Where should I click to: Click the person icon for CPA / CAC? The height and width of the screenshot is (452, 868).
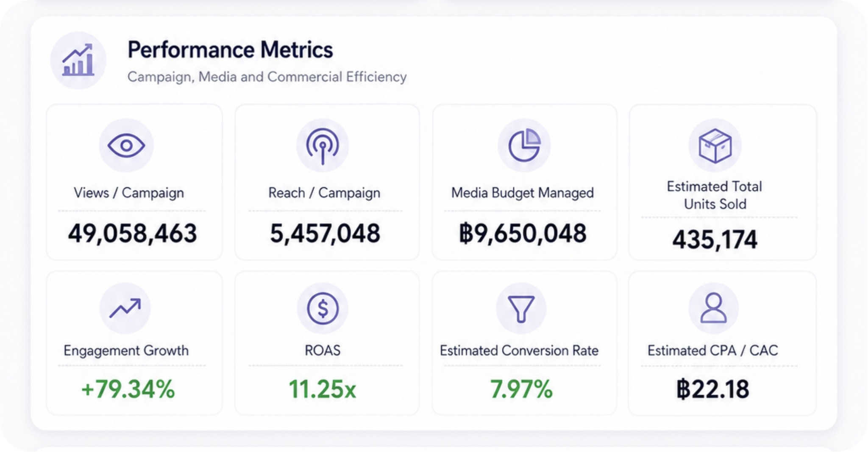click(713, 308)
